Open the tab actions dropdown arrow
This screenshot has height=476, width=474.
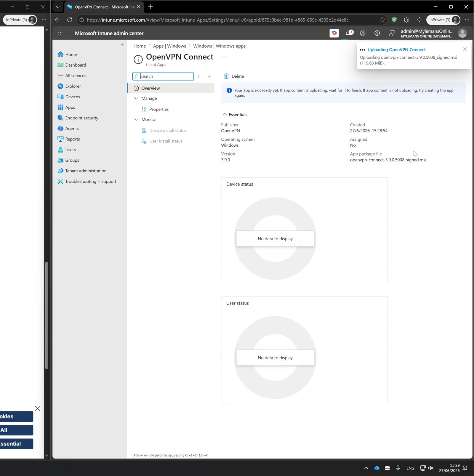(58, 7)
